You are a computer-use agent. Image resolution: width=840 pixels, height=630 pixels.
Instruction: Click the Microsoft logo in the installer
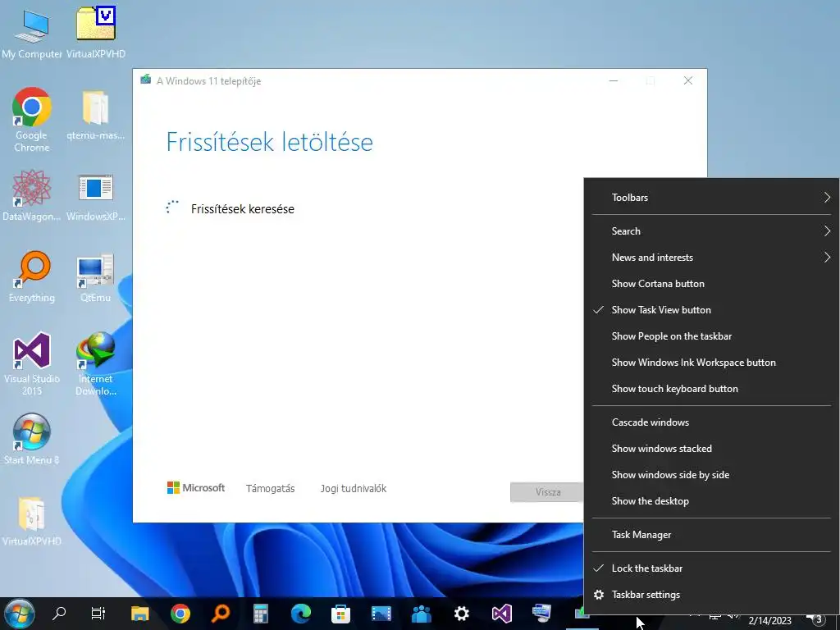tap(196, 488)
